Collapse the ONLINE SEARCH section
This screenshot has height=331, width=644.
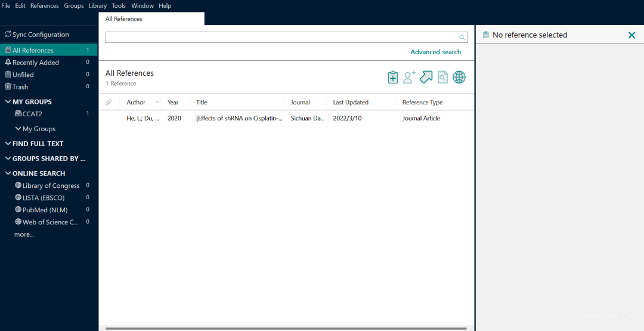pyautogui.click(x=8, y=174)
